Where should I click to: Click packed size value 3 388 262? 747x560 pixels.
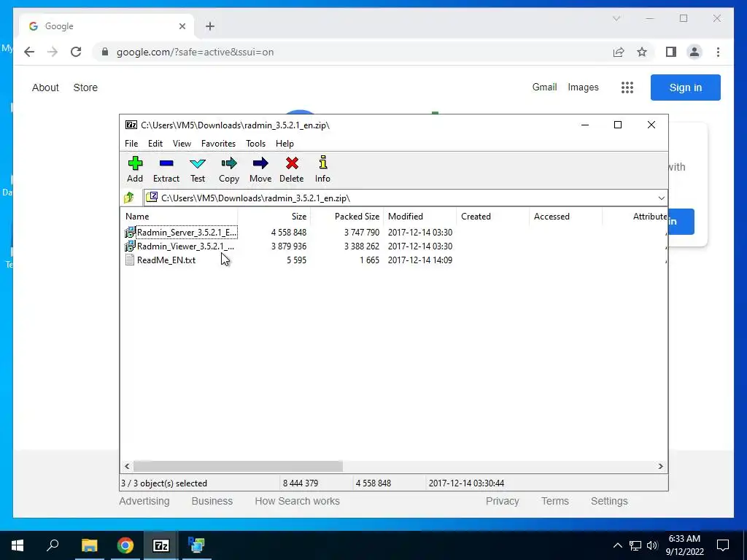click(x=362, y=246)
